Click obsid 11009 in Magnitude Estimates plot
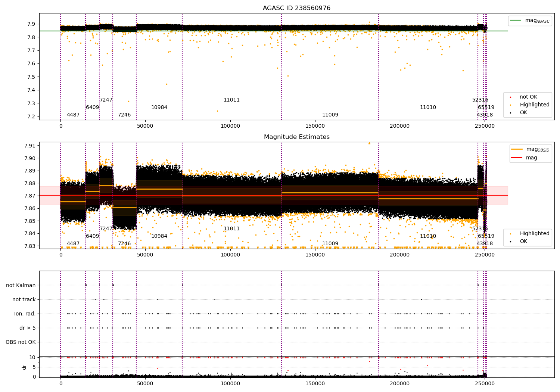Screen dimensions: 560x392 pyautogui.click(x=330, y=244)
